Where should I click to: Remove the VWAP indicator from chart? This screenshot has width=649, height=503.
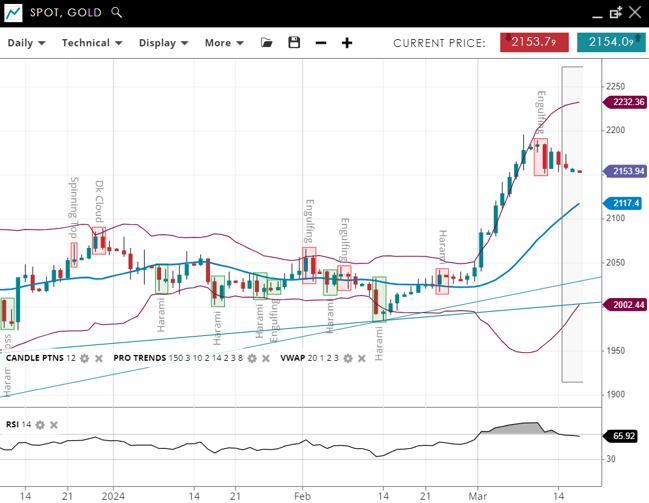(x=363, y=358)
